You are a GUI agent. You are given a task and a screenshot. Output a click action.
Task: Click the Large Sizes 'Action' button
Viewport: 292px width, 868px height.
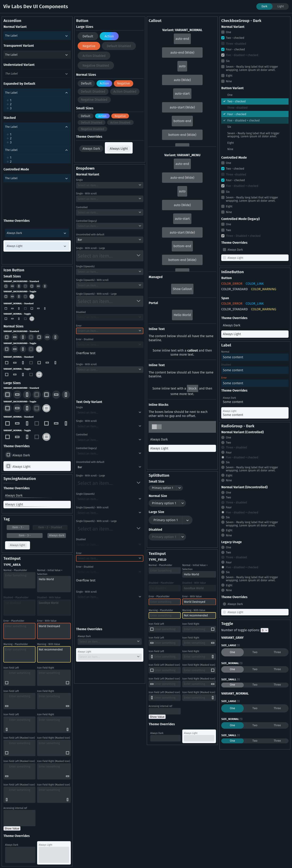point(109,36)
